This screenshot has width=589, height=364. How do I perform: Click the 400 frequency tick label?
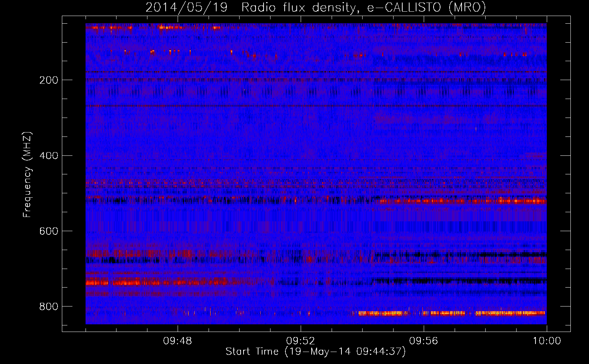click(49, 156)
